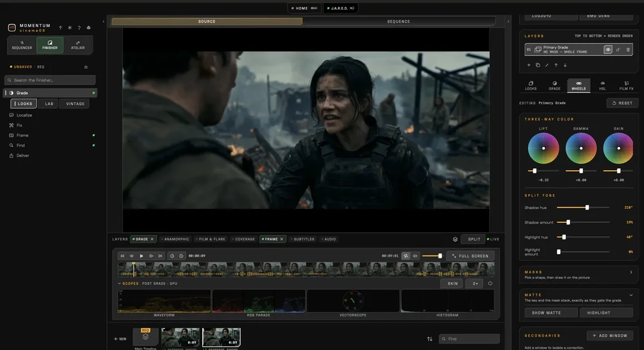Switch to the Sequencer workspace

pyautogui.click(x=22, y=45)
